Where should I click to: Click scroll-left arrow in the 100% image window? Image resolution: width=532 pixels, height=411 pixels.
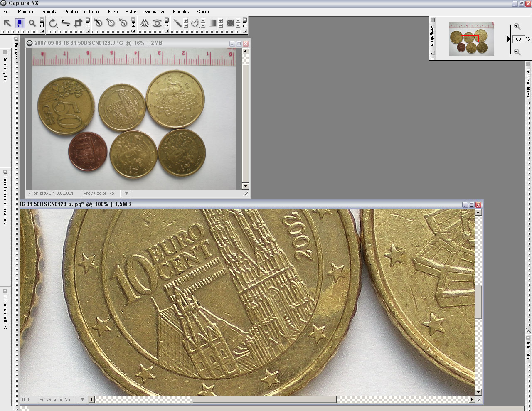pos(91,399)
